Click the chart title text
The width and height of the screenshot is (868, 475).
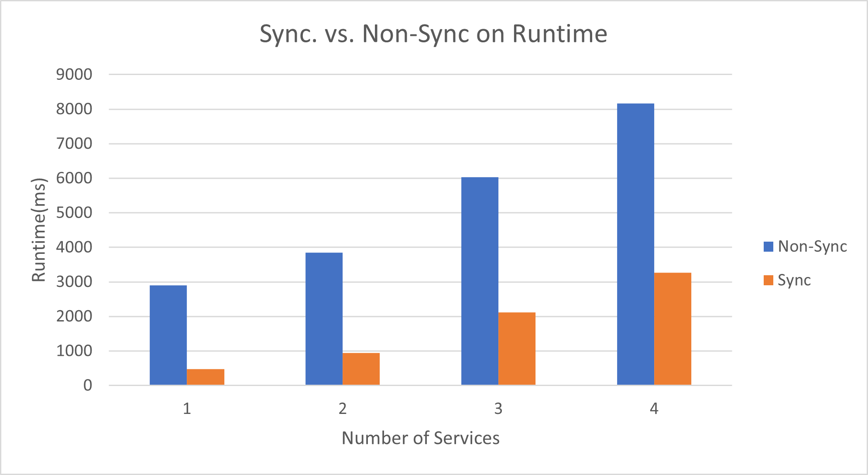[433, 34]
